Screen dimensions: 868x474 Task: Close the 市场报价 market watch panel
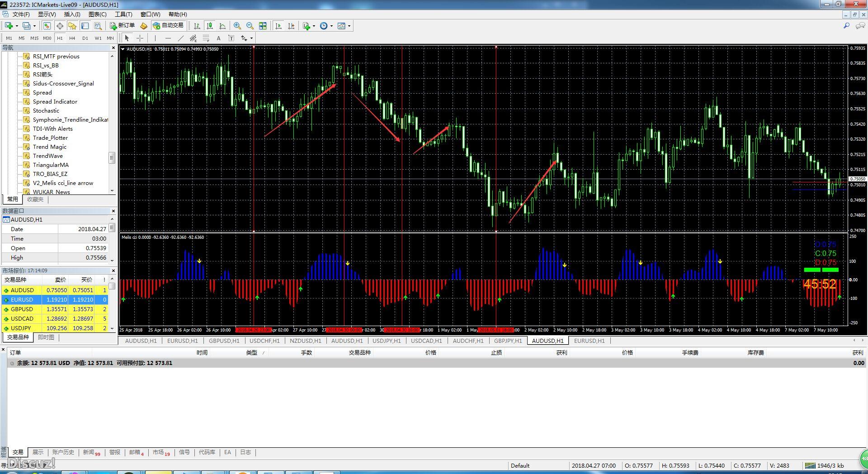[113, 270]
